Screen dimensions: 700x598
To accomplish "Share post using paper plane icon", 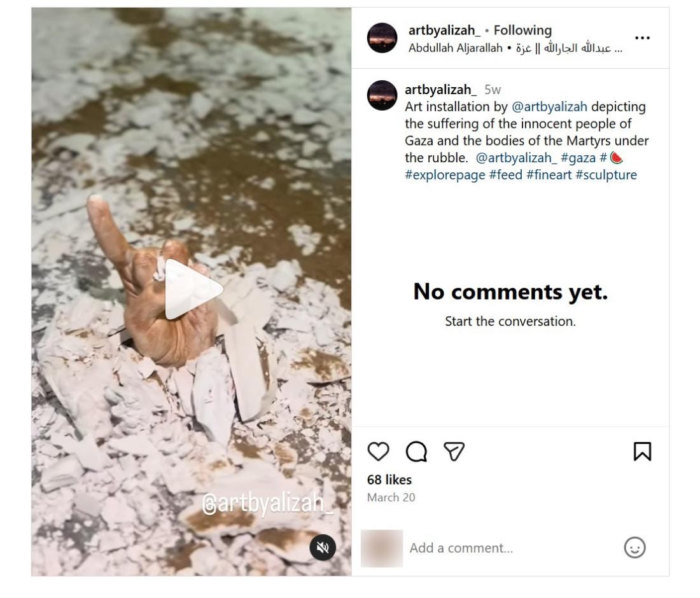I will click(454, 452).
